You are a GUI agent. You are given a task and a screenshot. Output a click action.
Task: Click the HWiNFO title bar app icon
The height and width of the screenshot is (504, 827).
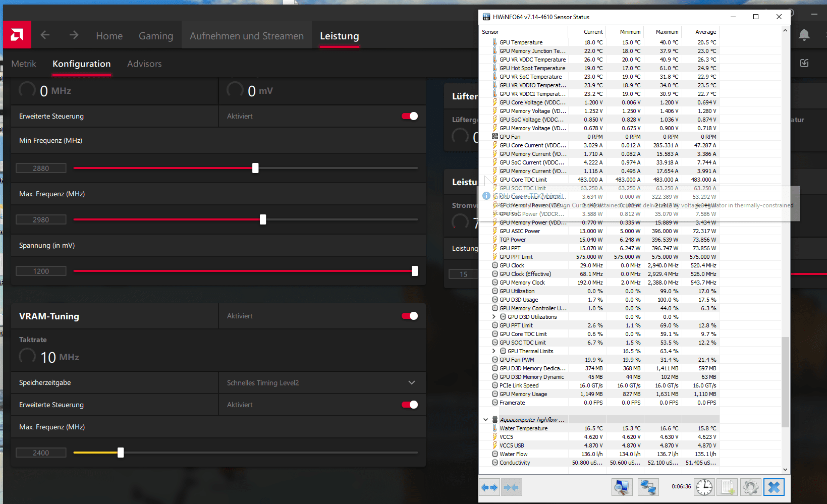point(486,17)
